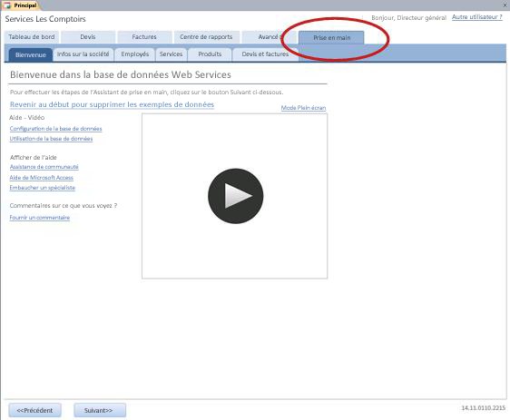The image size is (510, 420).
Task: Select the Principal document tab
Action: pyautogui.click(x=21, y=5)
